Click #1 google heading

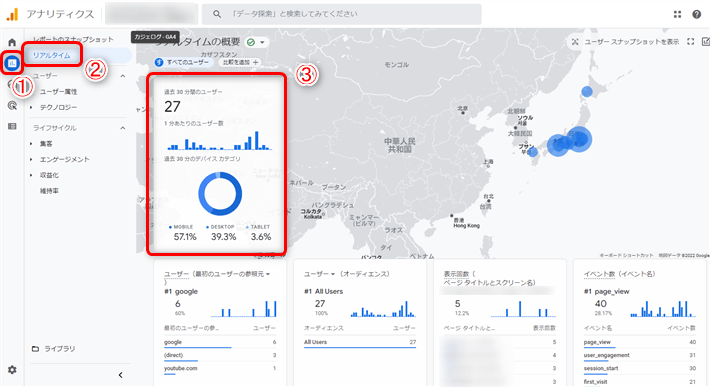click(x=181, y=291)
